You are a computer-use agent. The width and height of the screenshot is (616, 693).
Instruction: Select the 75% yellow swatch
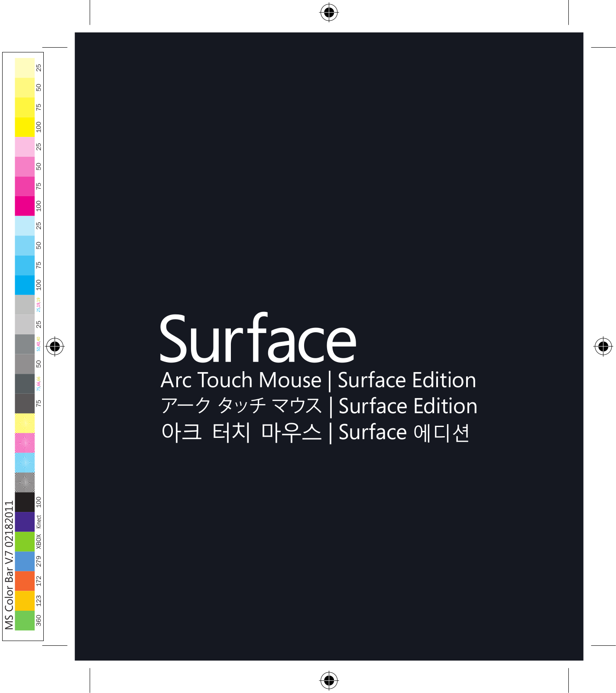pos(25,107)
